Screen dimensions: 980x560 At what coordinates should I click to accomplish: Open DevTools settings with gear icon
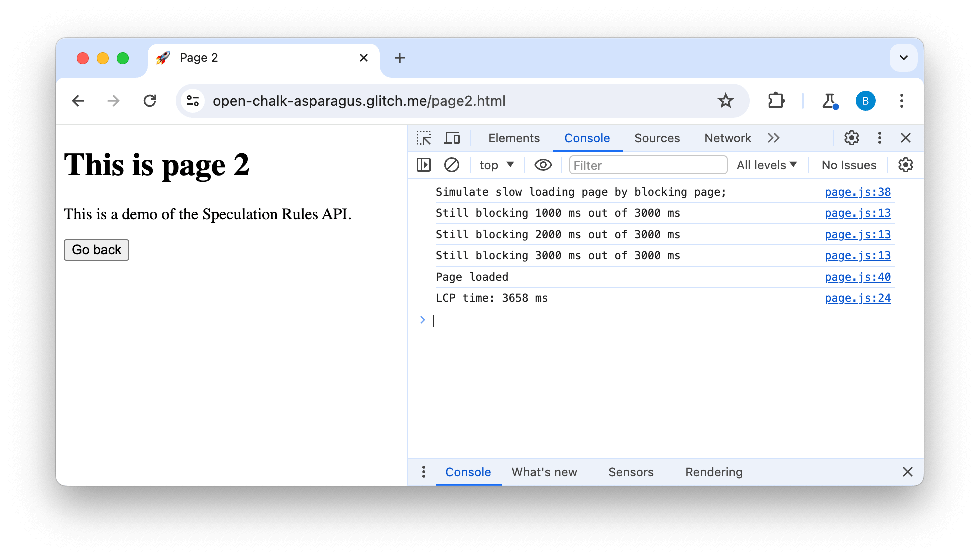tap(852, 137)
